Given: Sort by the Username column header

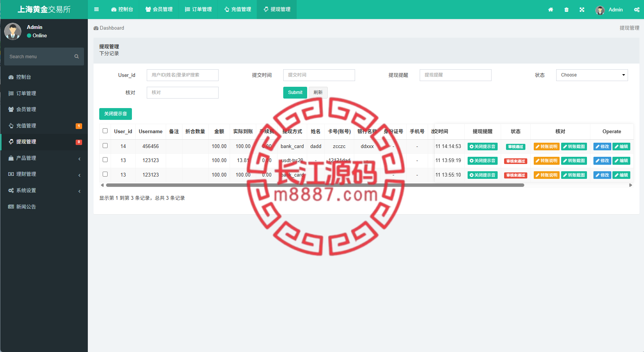Looking at the screenshot, I should tap(151, 131).
